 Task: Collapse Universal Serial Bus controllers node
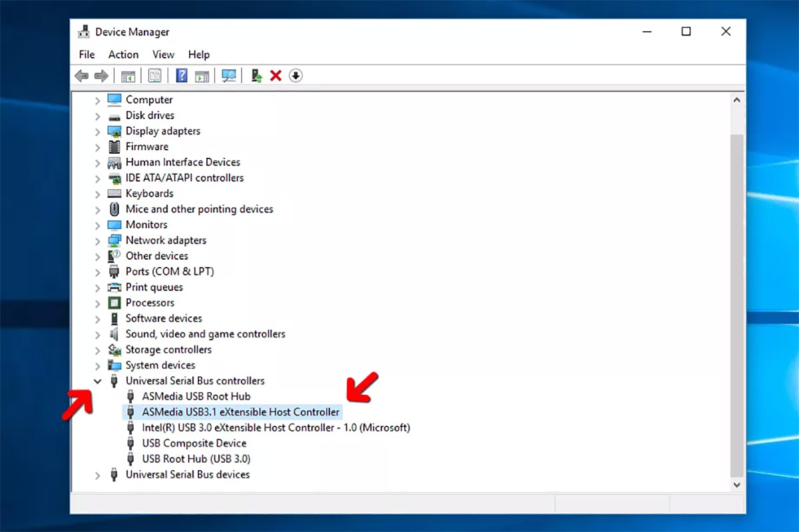(98, 382)
